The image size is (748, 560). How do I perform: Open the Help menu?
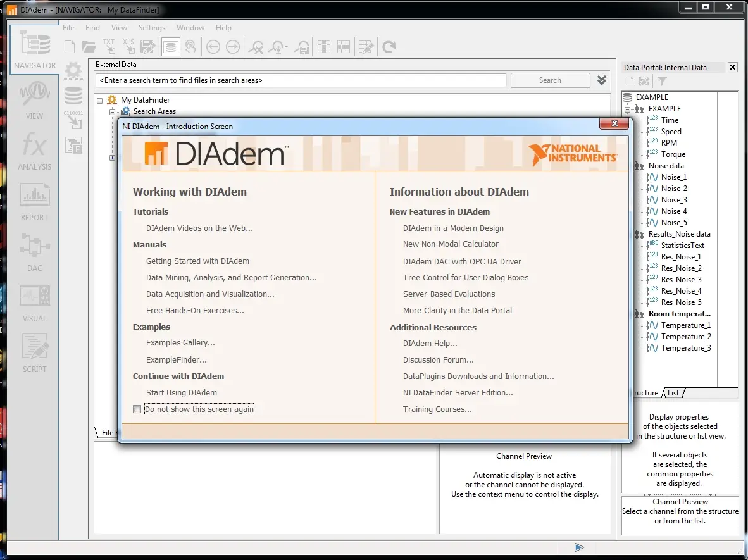[223, 28]
